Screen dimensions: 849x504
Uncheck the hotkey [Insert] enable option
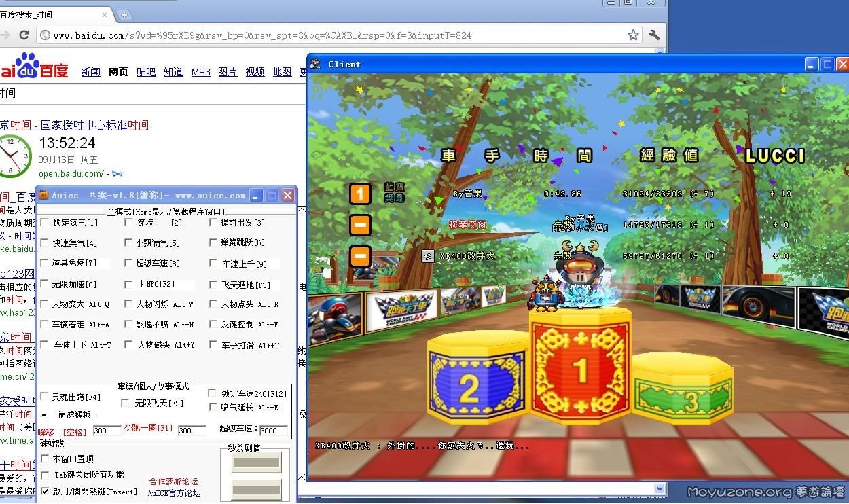click(45, 491)
